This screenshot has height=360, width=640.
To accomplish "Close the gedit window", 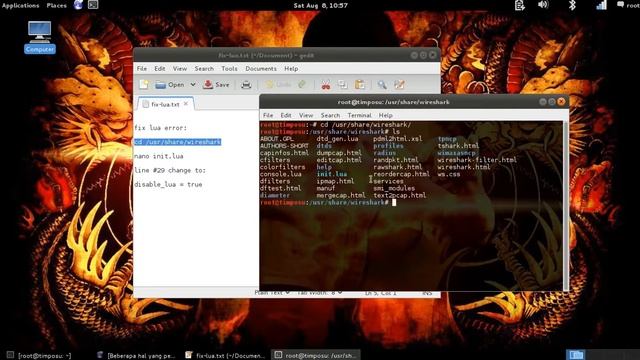I will pyautogui.click(x=433, y=55).
